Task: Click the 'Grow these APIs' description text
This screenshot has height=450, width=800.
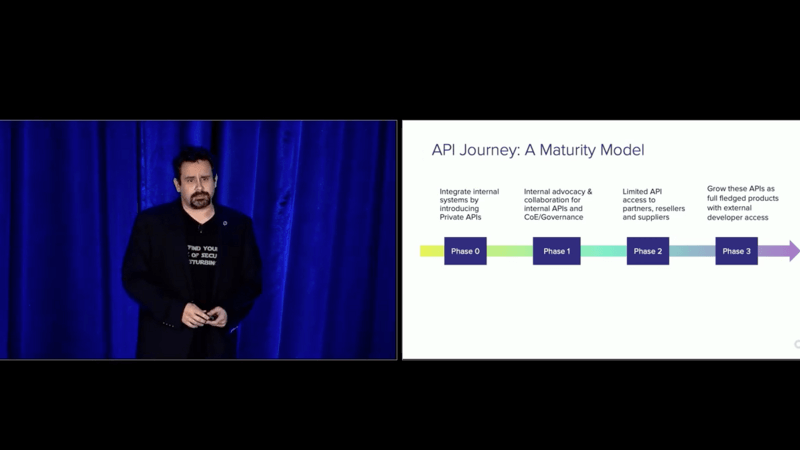Action: point(741,203)
